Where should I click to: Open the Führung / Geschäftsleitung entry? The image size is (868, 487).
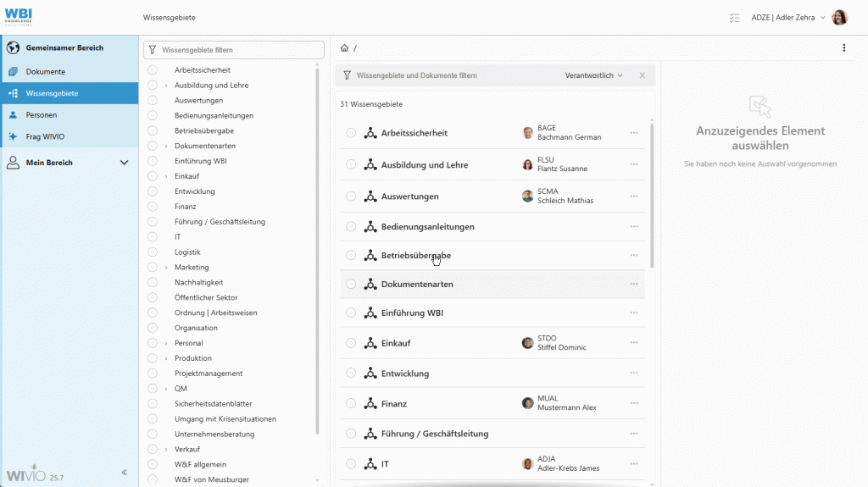[x=434, y=434]
